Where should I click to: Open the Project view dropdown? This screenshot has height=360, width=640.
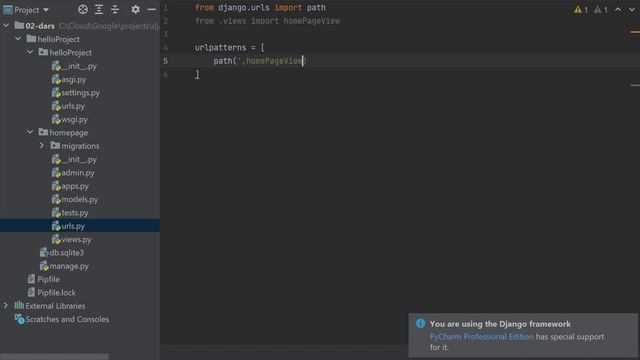click(x=26, y=9)
